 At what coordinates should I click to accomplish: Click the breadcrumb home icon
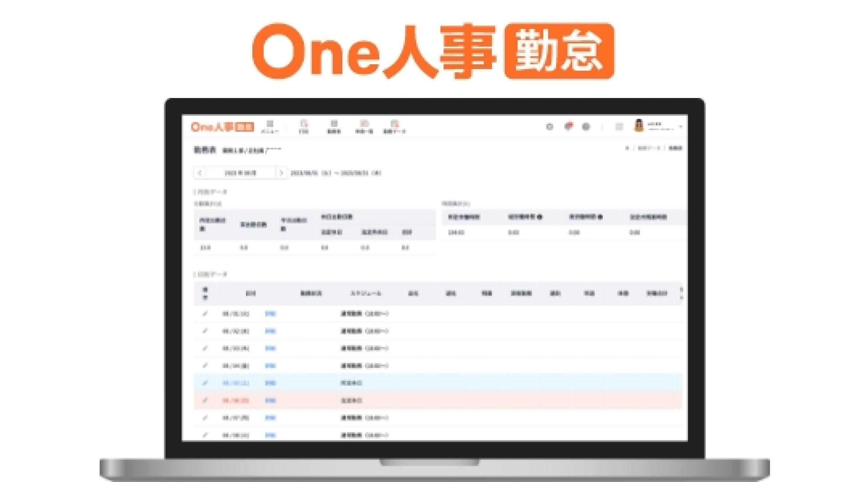(x=627, y=148)
